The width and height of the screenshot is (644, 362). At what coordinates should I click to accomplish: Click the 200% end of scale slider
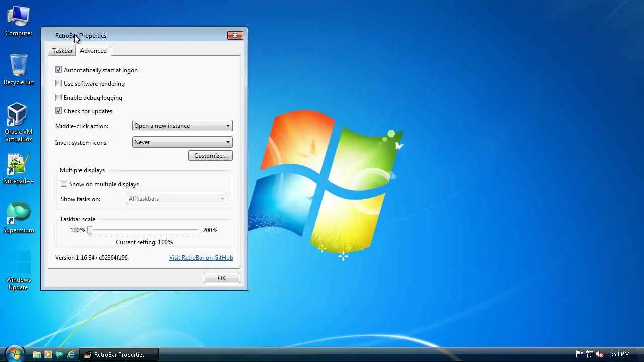pos(210,230)
